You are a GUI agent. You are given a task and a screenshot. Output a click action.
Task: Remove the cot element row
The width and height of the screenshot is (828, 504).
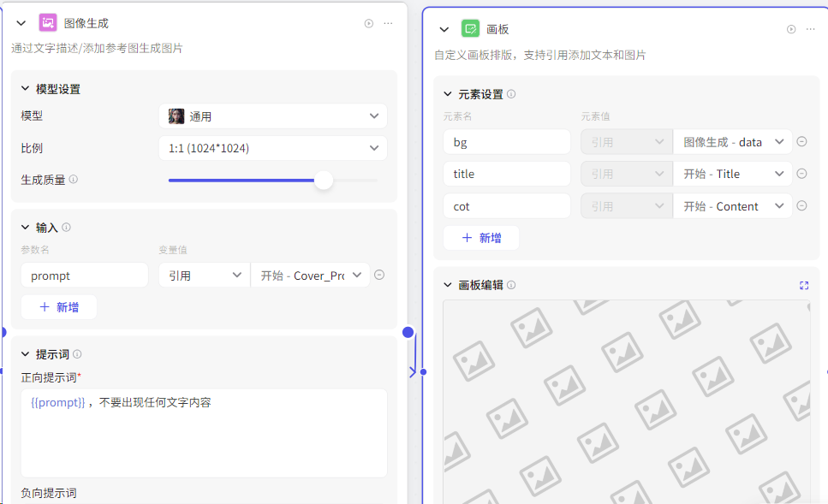coord(801,205)
